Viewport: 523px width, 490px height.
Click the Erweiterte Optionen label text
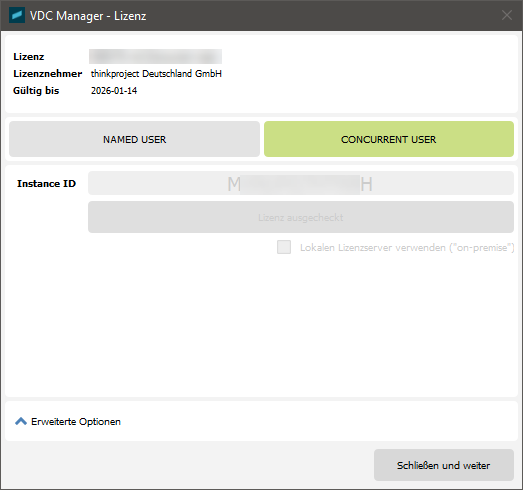pos(76,422)
